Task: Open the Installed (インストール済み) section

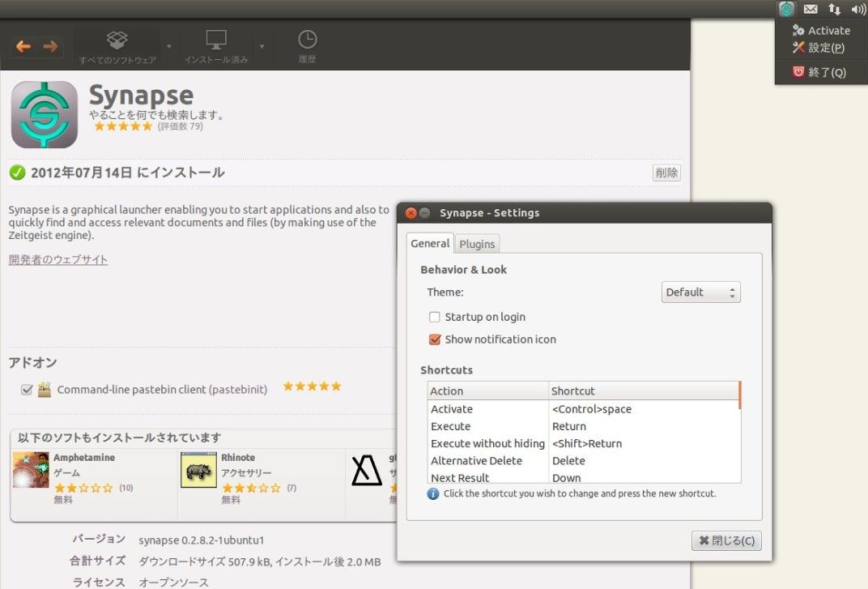Action: point(216,47)
